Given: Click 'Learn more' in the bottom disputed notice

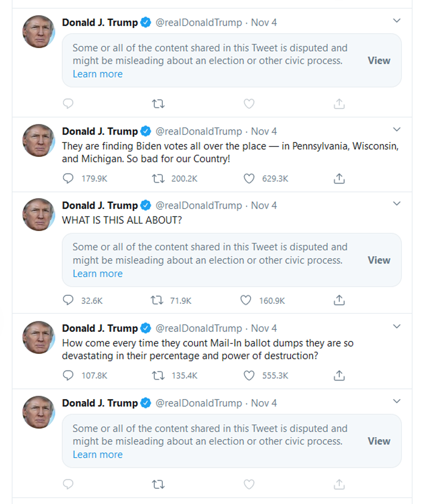Looking at the screenshot, I should click(x=98, y=454).
